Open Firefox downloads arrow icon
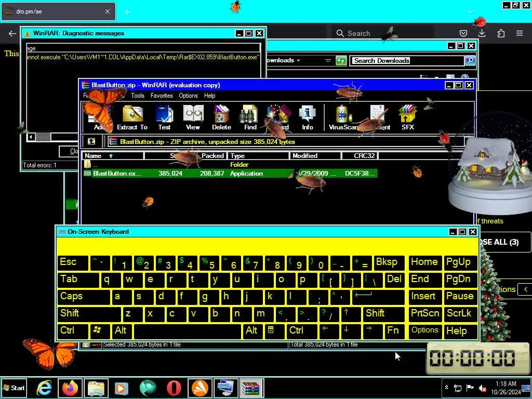532x399 pixels. pyautogui.click(x=482, y=33)
